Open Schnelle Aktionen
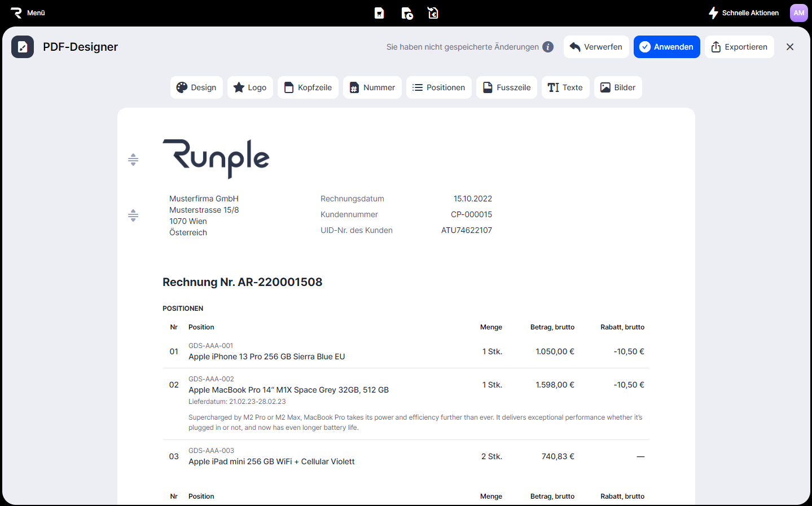The image size is (812, 506). click(x=744, y=13)
